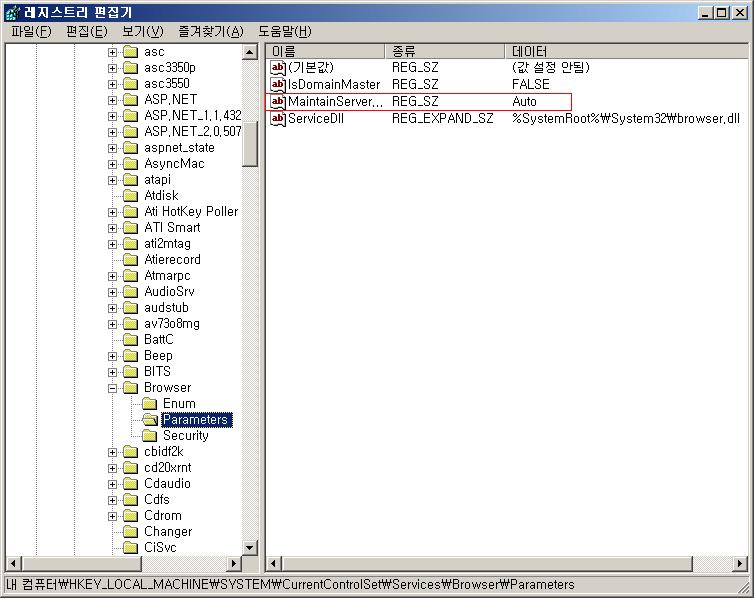Expand the aspnet_state tree node
The height and width of the screenshot is (598, 754).
coord(112,148)
